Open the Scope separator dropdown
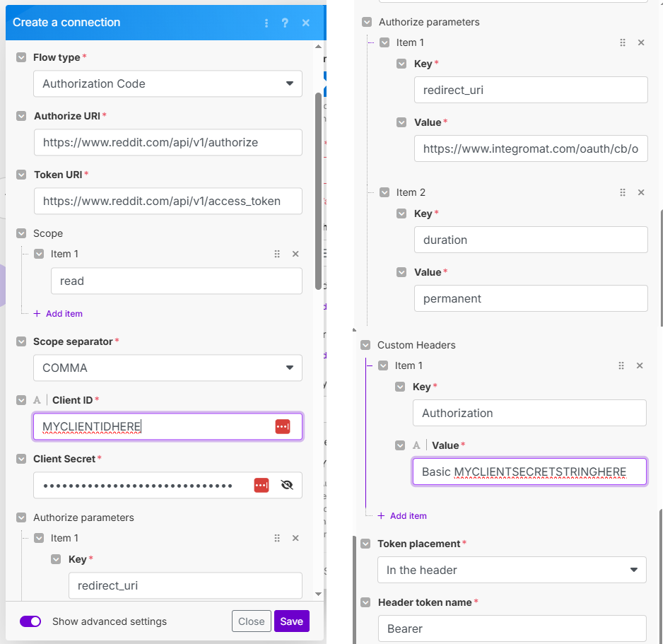The height and width of the screenshot is (644, 670). pyautogui.click(x=167, y=368)
